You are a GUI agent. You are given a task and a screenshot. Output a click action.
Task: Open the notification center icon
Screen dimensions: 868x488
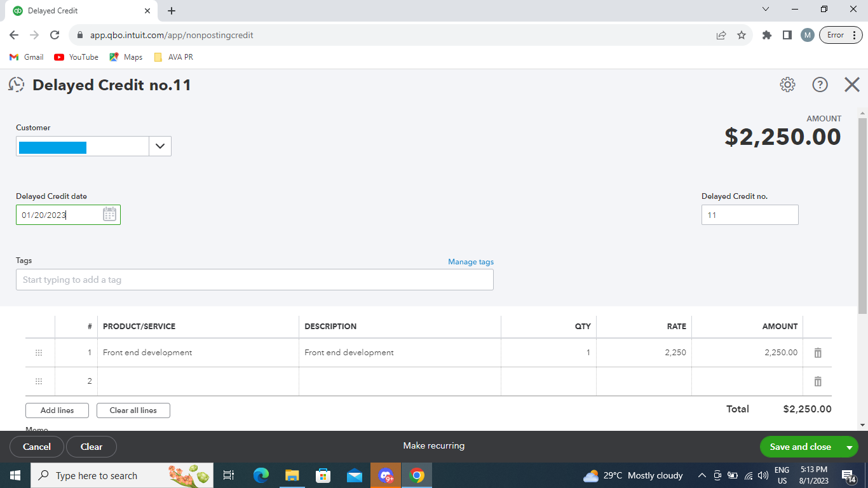848,475
